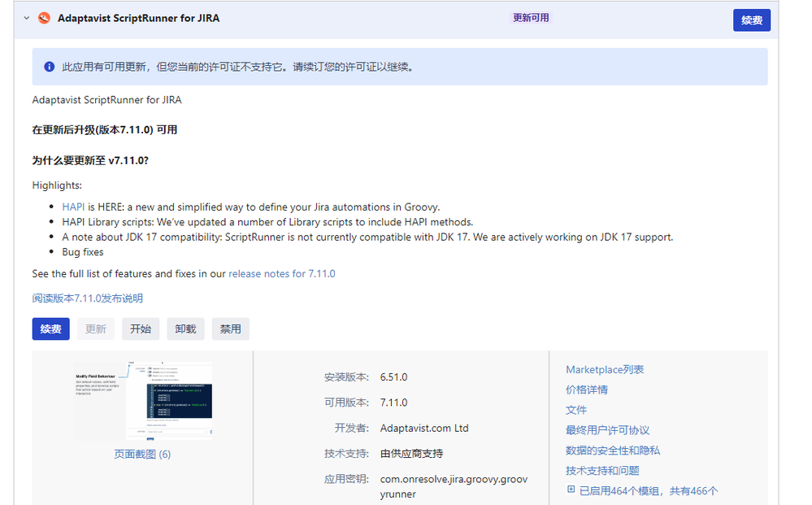The image size is (812, 505).
Task: Click the 卸载 uninstall button
Action: click(x=185, y=329)
